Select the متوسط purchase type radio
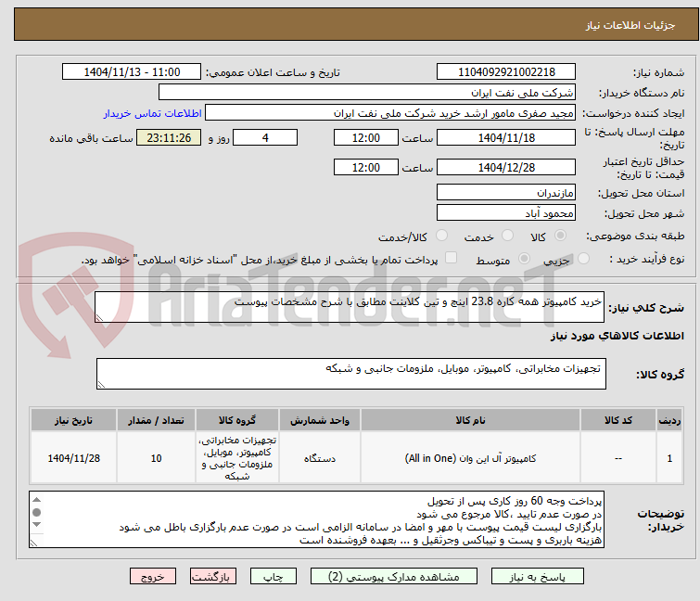 524,259
